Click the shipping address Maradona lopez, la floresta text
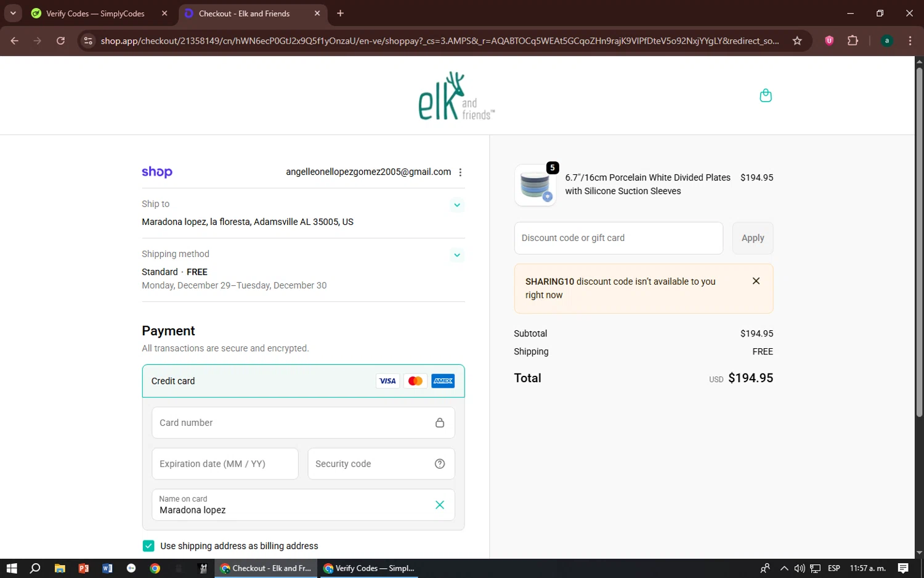 point(248,222)
